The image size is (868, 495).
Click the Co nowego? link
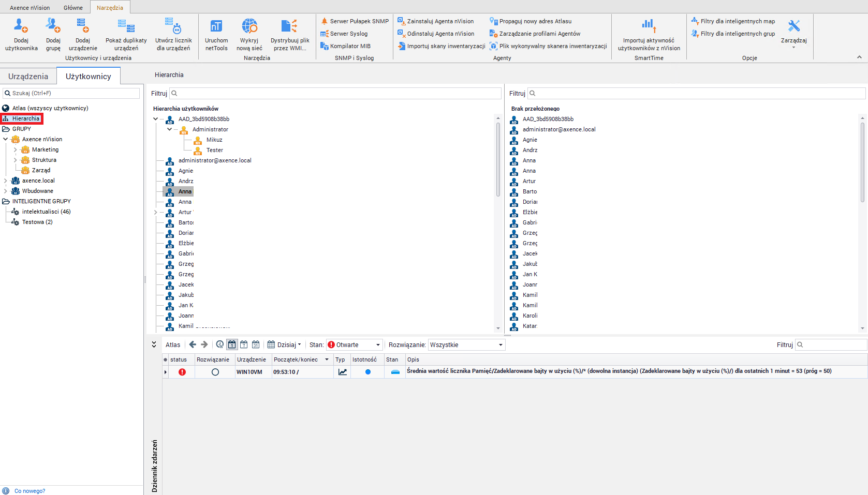30,491
